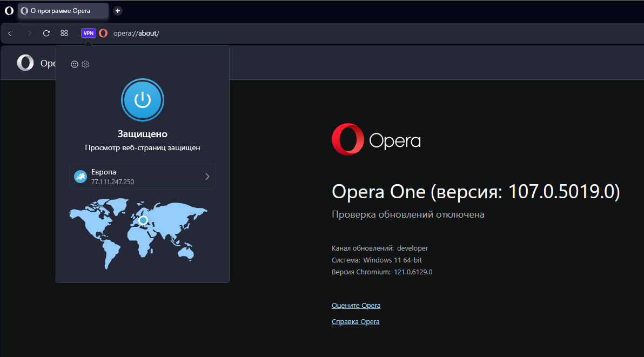The width and height of the screenshot is (644, 357).
Task: Focus the opera://about/ address field
Action: click(x=136, y=33)
